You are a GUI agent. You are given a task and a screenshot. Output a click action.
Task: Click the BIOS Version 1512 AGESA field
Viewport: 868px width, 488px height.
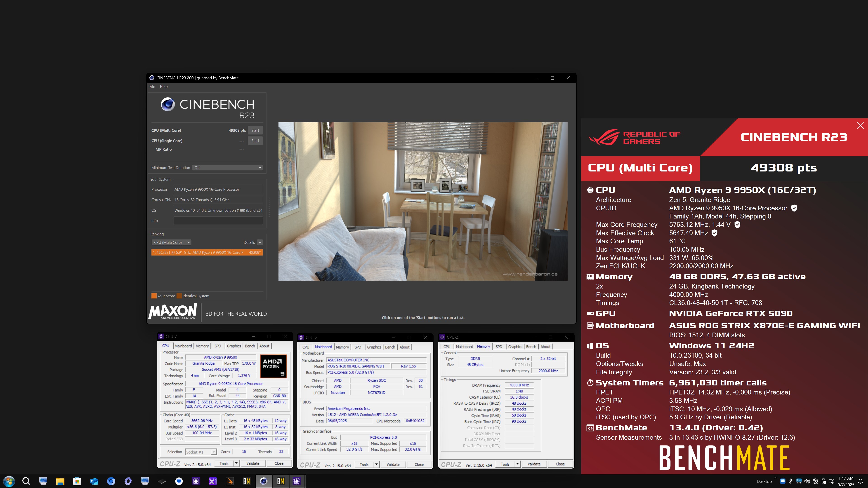click(x=376, y=415)
